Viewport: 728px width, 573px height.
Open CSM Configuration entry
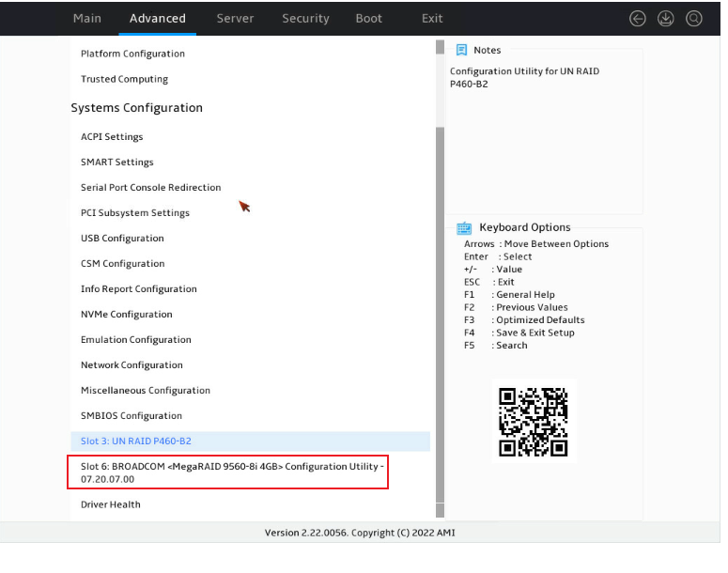pos(122,263)
